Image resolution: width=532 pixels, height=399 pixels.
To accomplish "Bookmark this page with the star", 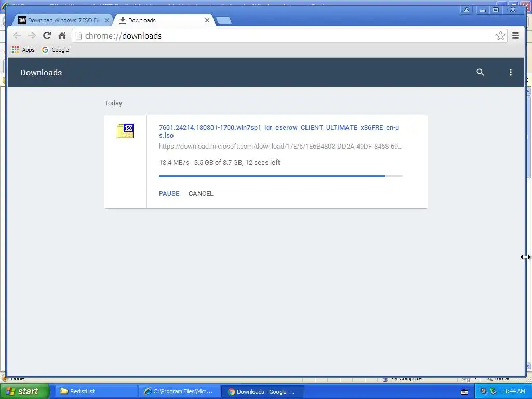I will 500,36.
